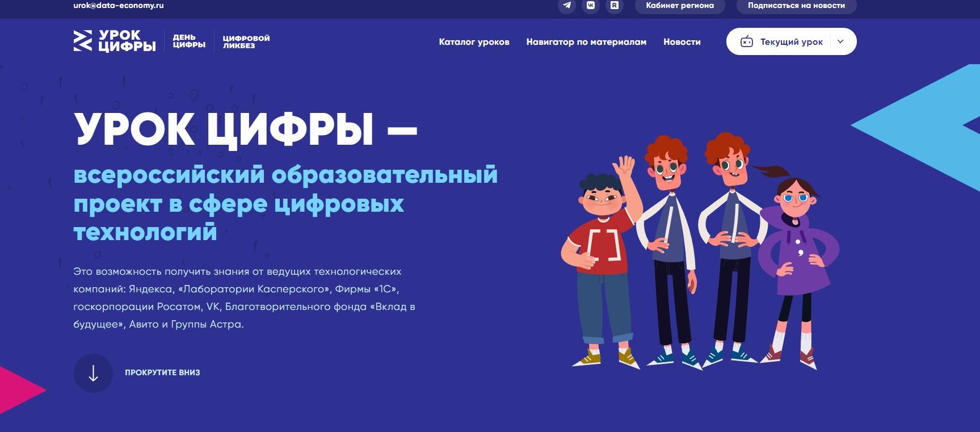Viewport: 980px width, 432px height.
Task: Open the VK social icon
Action: coord(591,6)
